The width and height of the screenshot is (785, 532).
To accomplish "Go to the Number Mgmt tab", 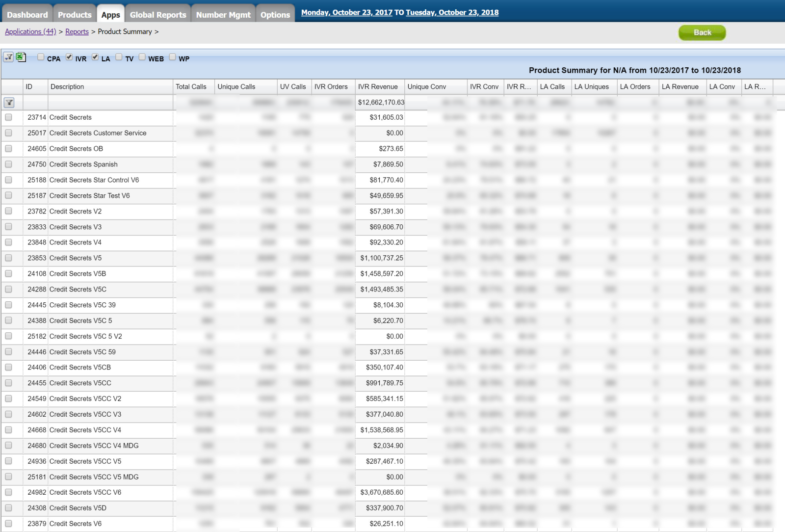I will (x=223, y=15).
